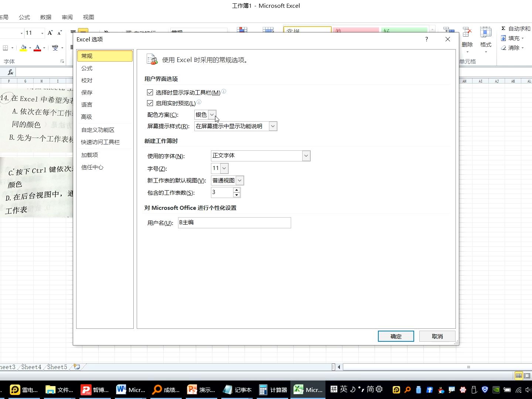Click the 取消 Cancel button

tap(437, 336)
